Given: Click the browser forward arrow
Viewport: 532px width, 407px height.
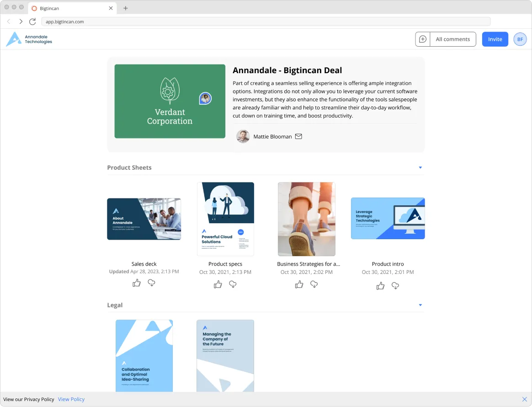Looking at the screenshot, I should [21, 22].
